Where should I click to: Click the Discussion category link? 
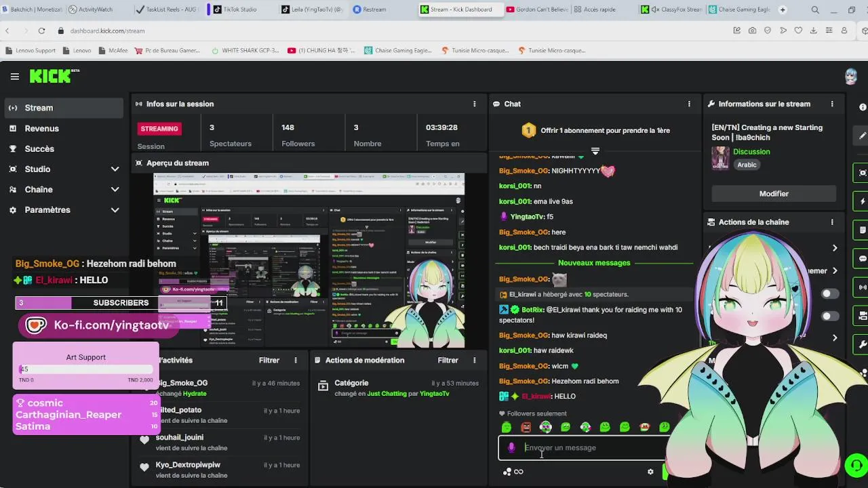pyautogui.click(x=751, y=151)
